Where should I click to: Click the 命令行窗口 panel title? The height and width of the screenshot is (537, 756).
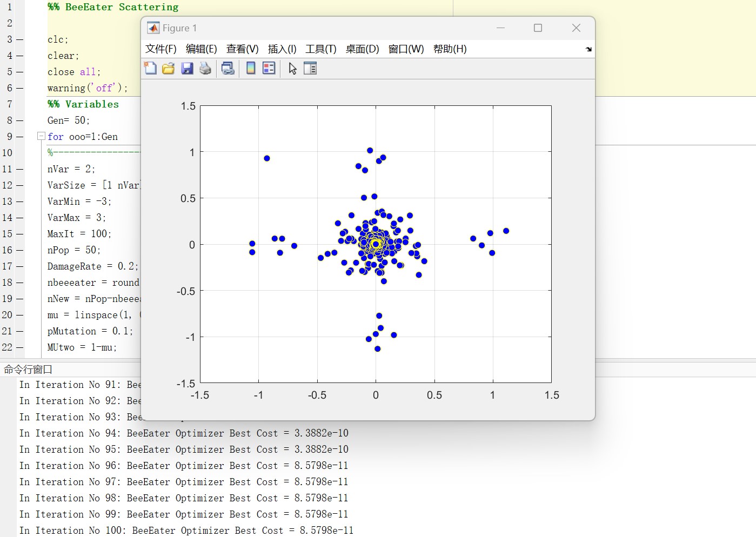pos(28,370)
